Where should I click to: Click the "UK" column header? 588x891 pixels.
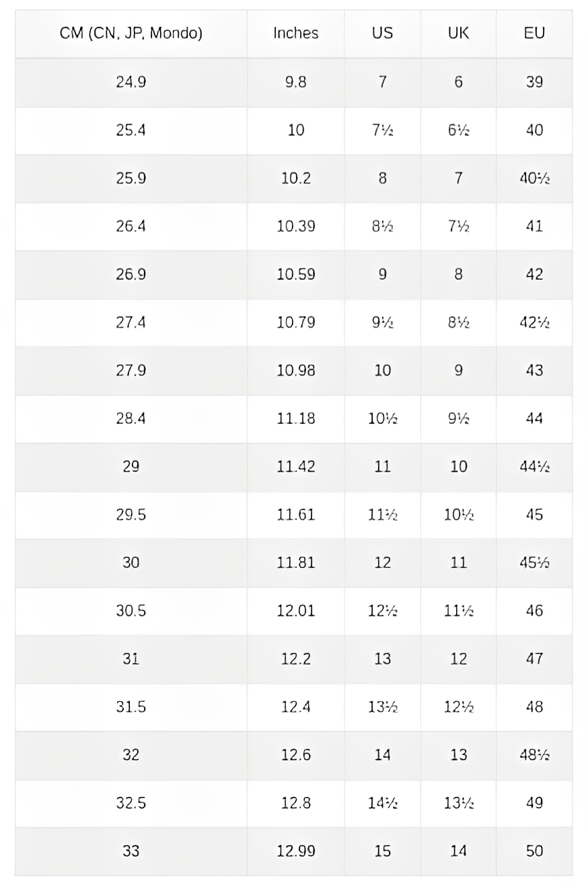[x=458, y=33]
